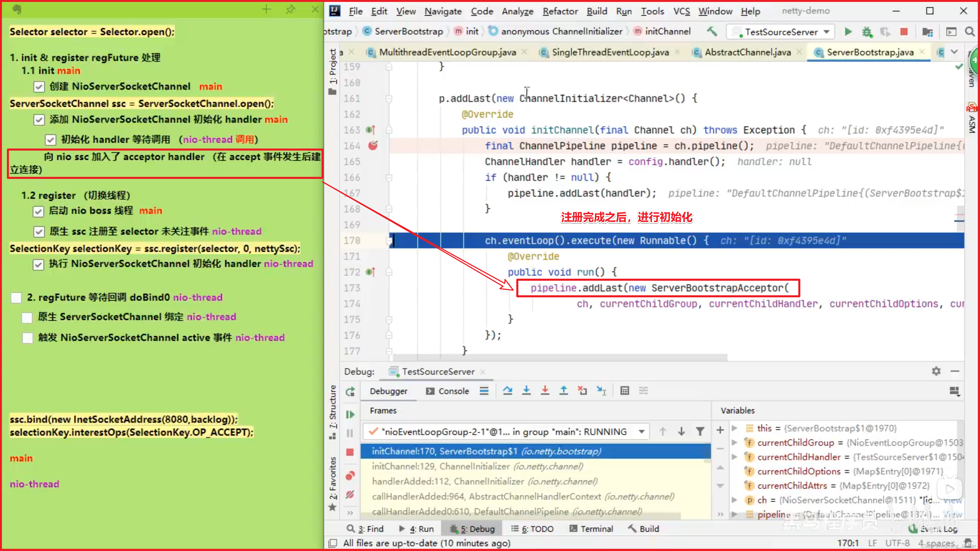980x551 pixels.
Task: Click the Force Step Into red arrow icon
Action: click(545, 390)
